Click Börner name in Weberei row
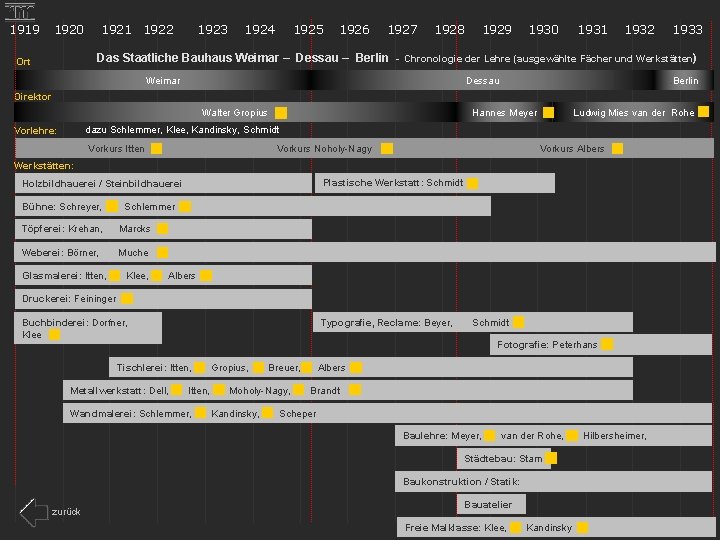The image size is (720, 540). [83, 253]
